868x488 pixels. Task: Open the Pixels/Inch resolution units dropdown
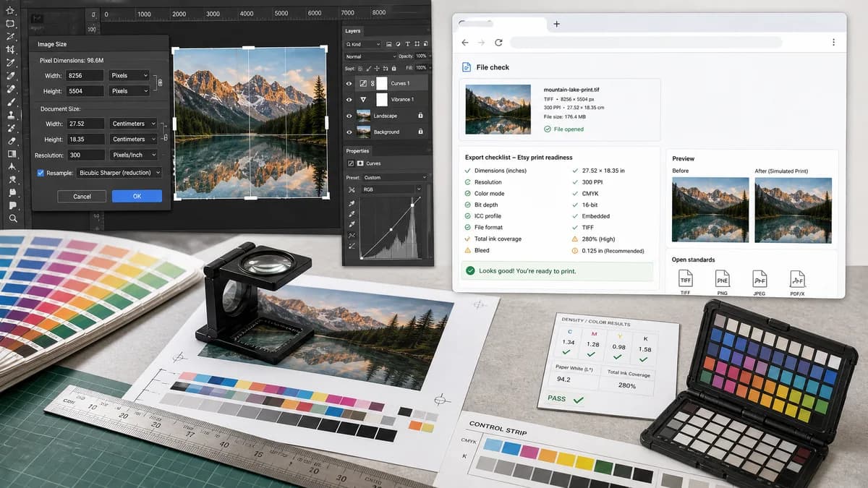point(133,155)
